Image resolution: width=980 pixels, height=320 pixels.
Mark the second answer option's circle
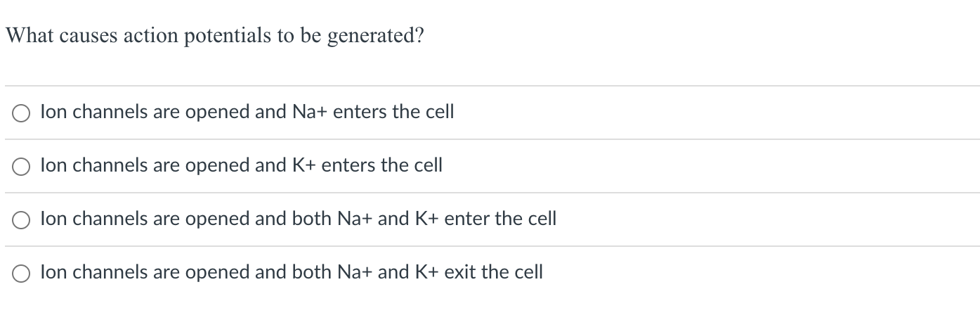pos(20,167)
